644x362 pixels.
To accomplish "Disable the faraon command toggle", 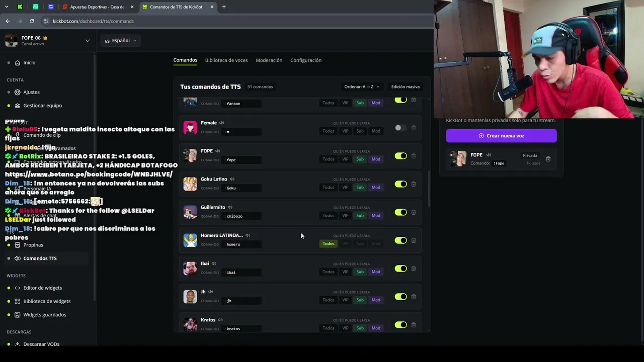I will click(400, 100).
